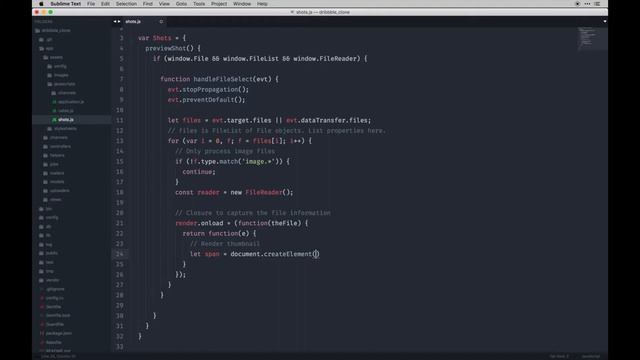Open the Tab Size selector in status bar
The height and width of the screenshot is (360, 640).
[559, 356]
